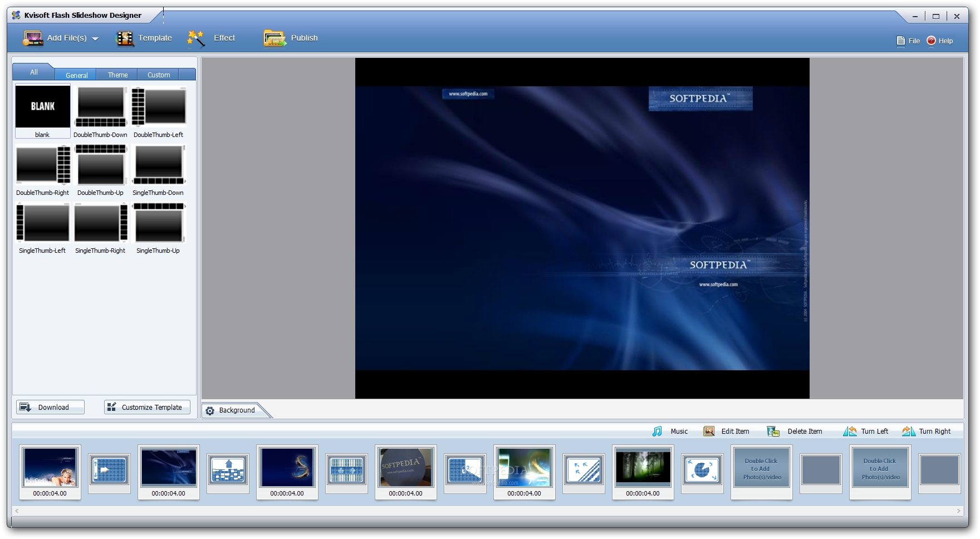This screenshot has width=980, height=539.
Task: Click the Download arrow icon
Action: [26, 407]
